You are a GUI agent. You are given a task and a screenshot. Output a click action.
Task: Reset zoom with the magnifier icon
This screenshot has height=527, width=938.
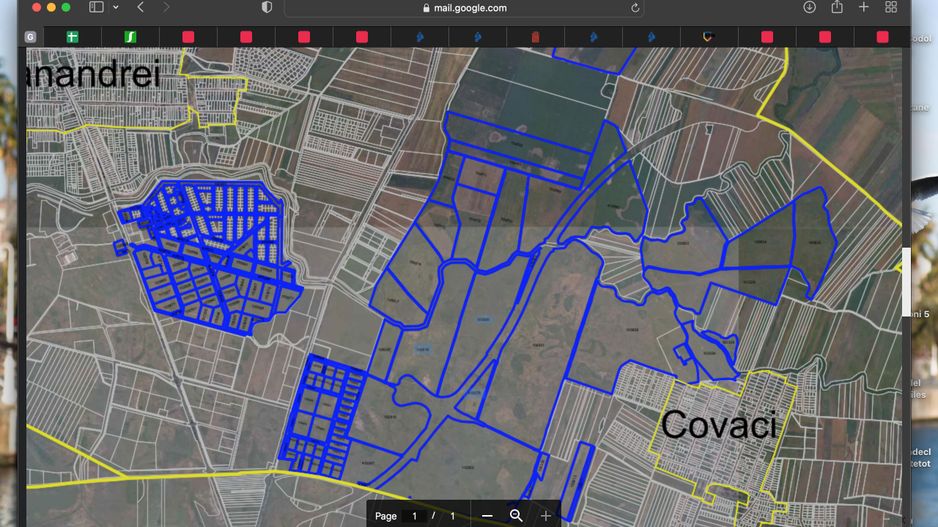point(516,516)
